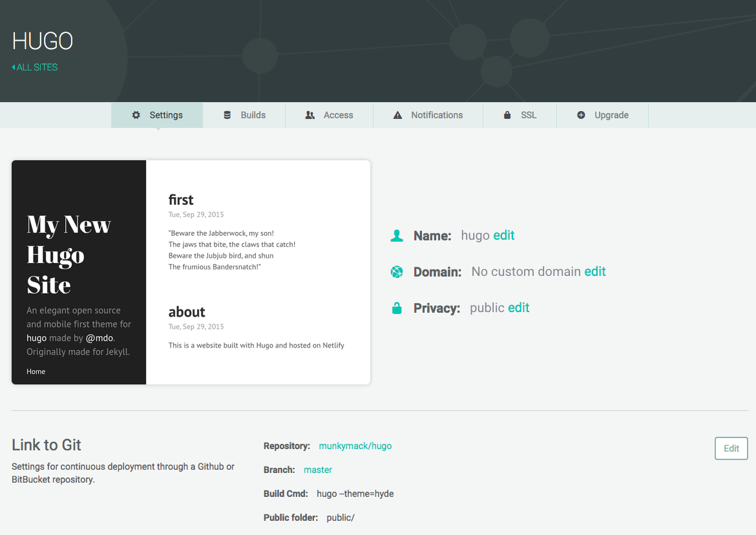Edit the site name hugo
The width and height of the screenshot is (756, 535).
pos(504,235)
